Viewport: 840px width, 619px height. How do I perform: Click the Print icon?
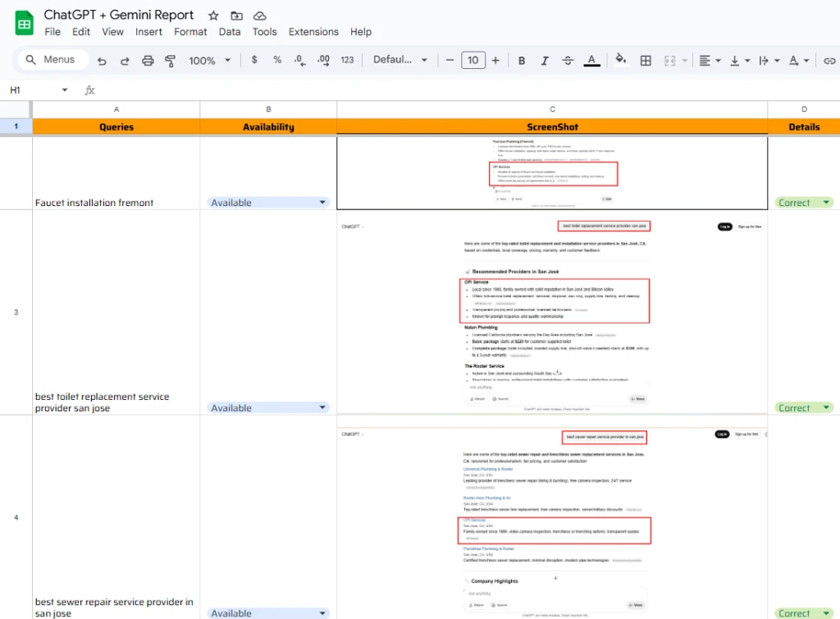coord(148,61)
